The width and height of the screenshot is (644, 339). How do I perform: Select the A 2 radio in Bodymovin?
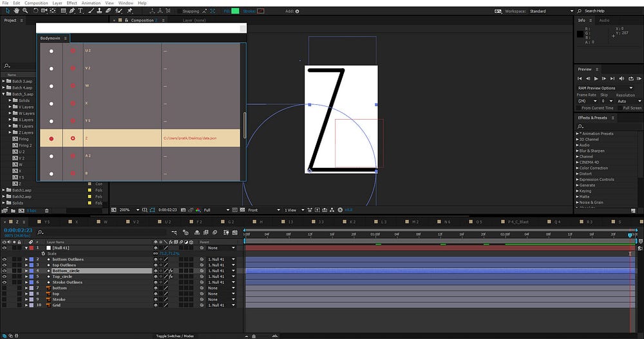click(x=52, y=156)
